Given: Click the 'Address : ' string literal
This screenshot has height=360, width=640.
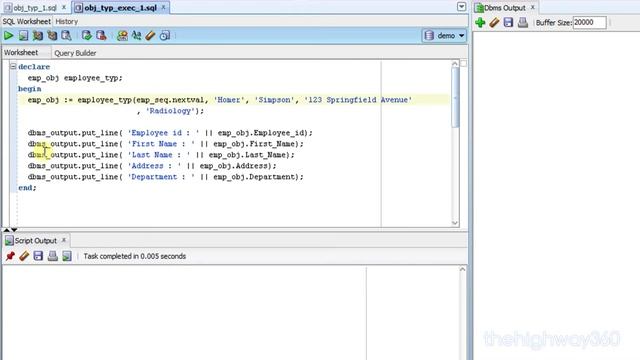Looking at the screenshot, I should pos(154,166).
